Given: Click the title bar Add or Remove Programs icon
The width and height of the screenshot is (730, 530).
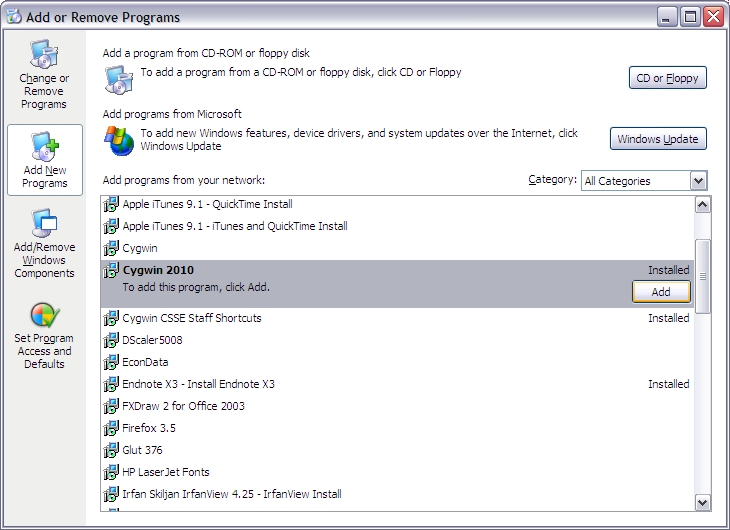Looking at the screenshot, I should pos(14,16).
